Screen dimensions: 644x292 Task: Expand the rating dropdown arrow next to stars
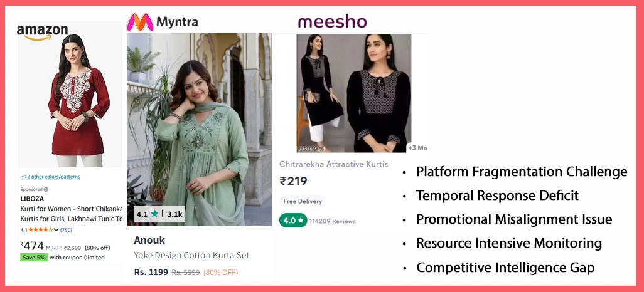[x=56, y=230]
